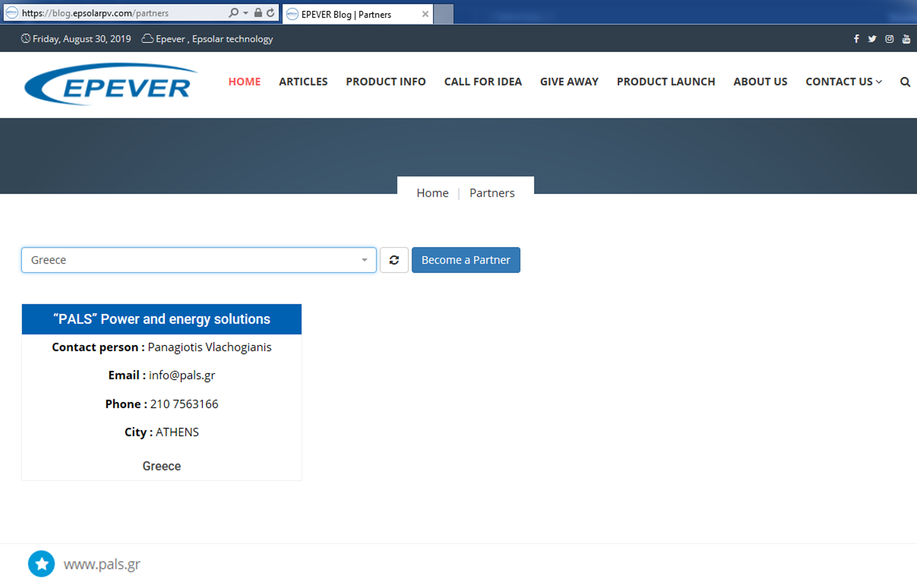Open the Instagram social icon
This screenshot has width=917, height=588.
point(889,38)
